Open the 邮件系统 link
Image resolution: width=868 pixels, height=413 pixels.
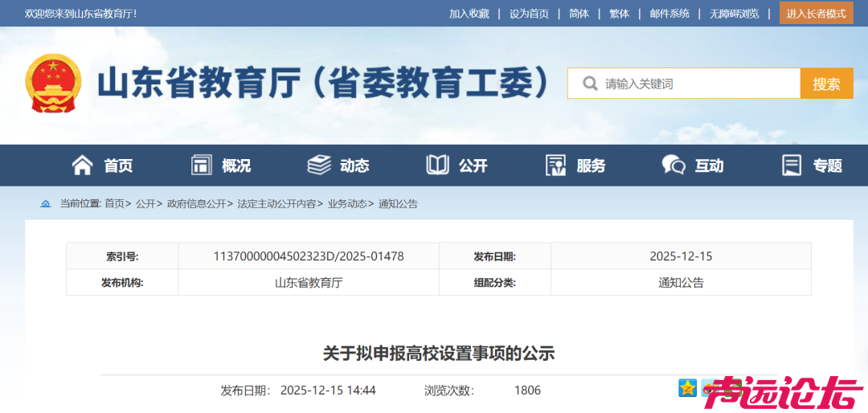[x=669, y=14]
